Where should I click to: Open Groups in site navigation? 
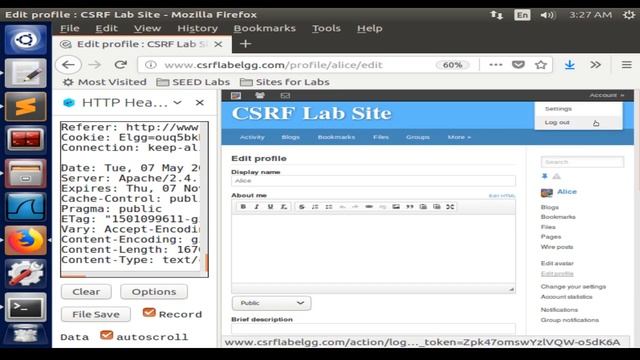coord(418,137)
